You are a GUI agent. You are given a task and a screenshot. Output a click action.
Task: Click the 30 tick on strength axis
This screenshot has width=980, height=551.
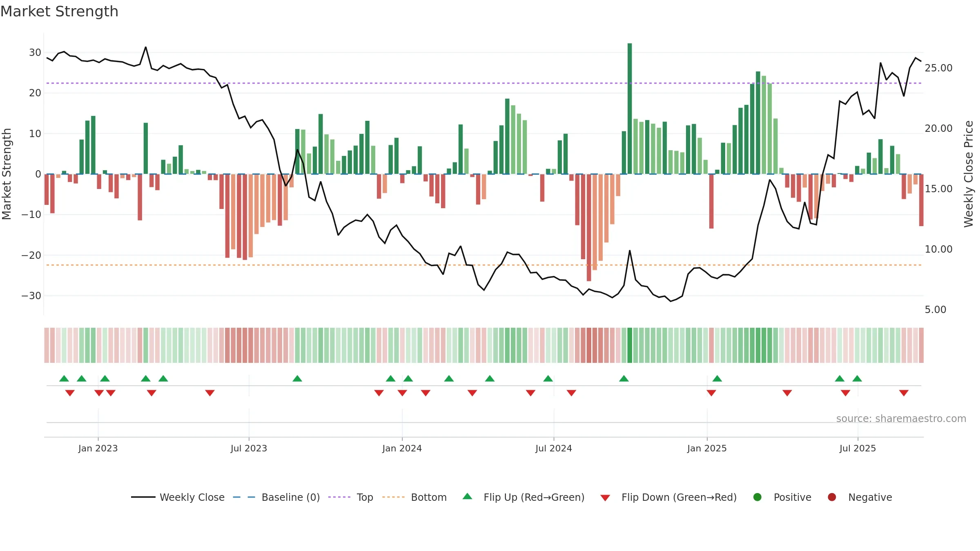point(35,53)
